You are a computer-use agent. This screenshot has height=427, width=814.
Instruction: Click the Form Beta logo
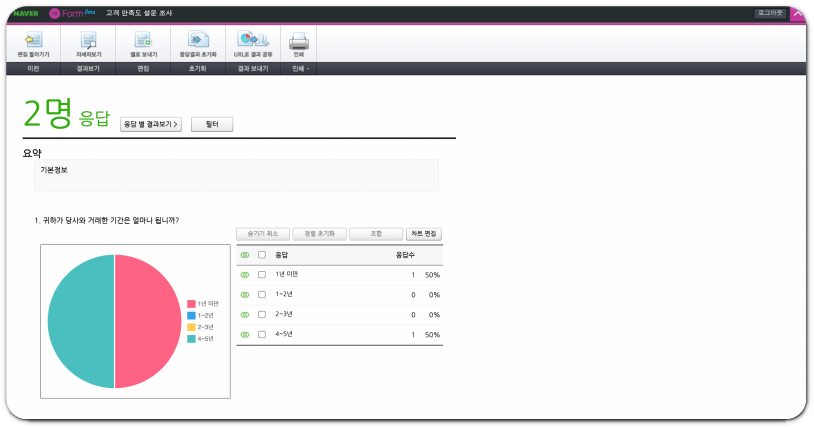pyautogui.click(x=72, y=13)
